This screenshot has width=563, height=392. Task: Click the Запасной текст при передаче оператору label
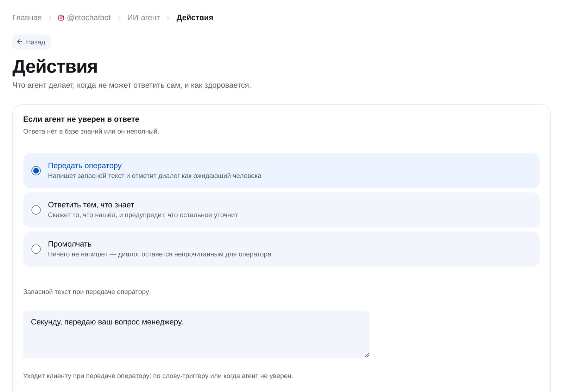click(x=86, y=292)
